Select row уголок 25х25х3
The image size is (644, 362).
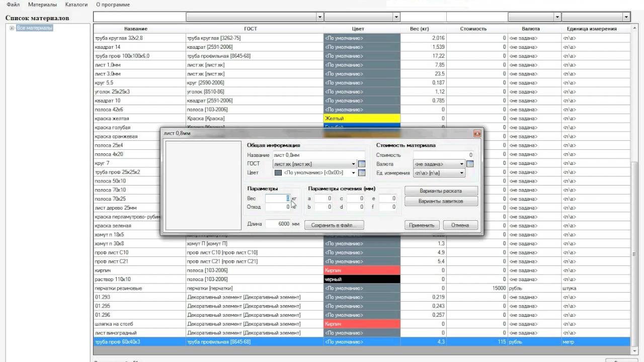click(362, 92)
